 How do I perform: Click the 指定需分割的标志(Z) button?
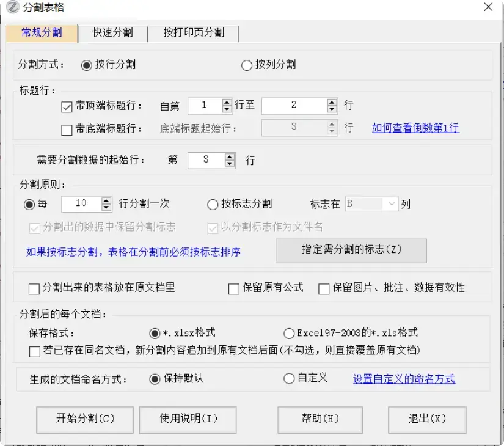pos(351,250)
